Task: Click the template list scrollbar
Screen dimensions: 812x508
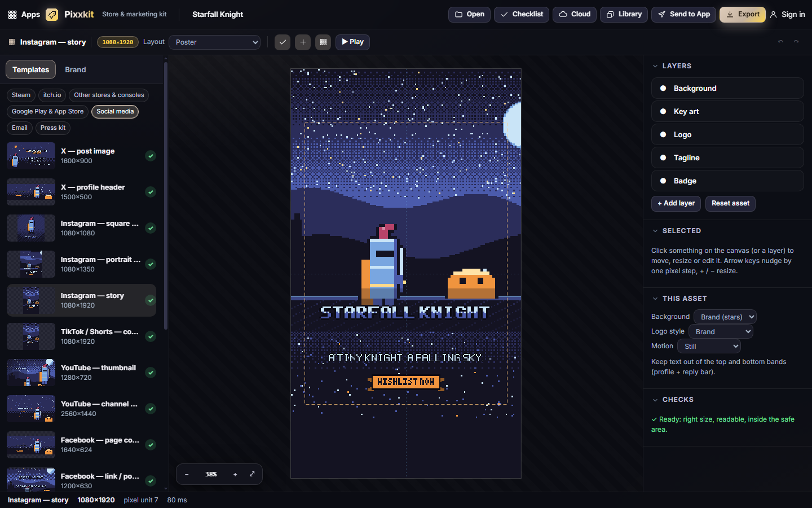Action: 166,196
